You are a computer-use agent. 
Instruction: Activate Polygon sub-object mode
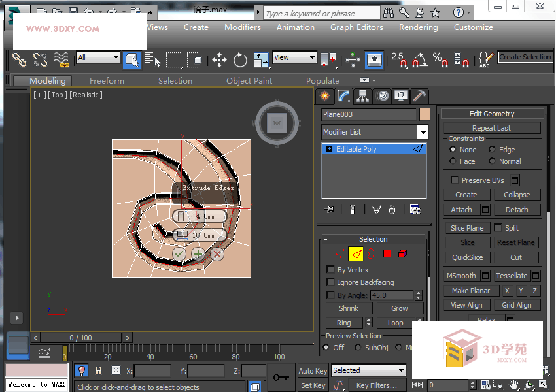pyautogui.click(x=387, y=253)
